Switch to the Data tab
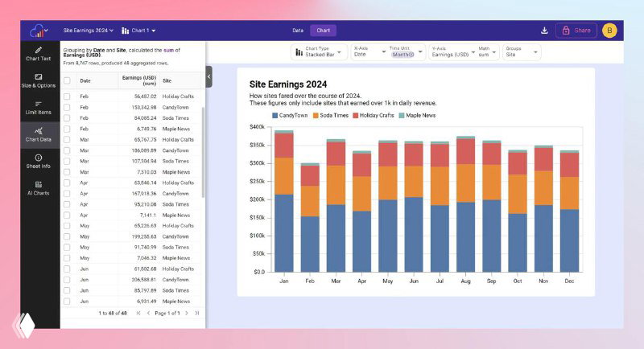This screenshot has height=349, width=644. point(298,31)
